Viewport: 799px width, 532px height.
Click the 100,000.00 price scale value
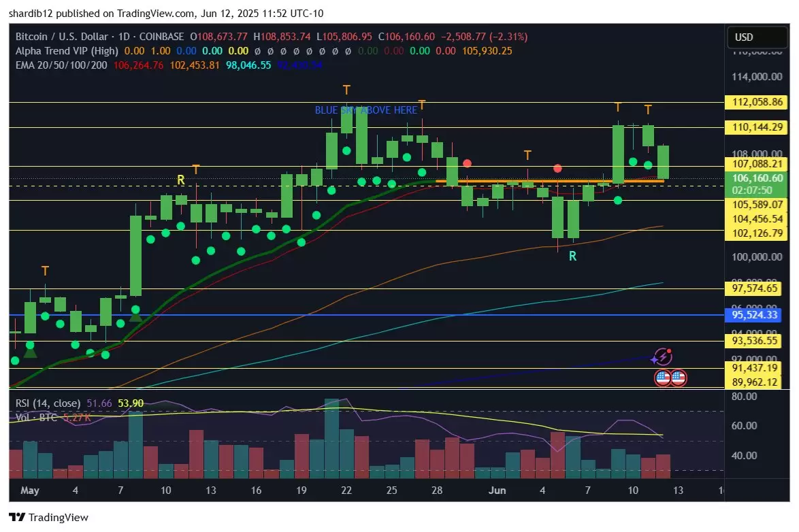(x=757, y=257)
